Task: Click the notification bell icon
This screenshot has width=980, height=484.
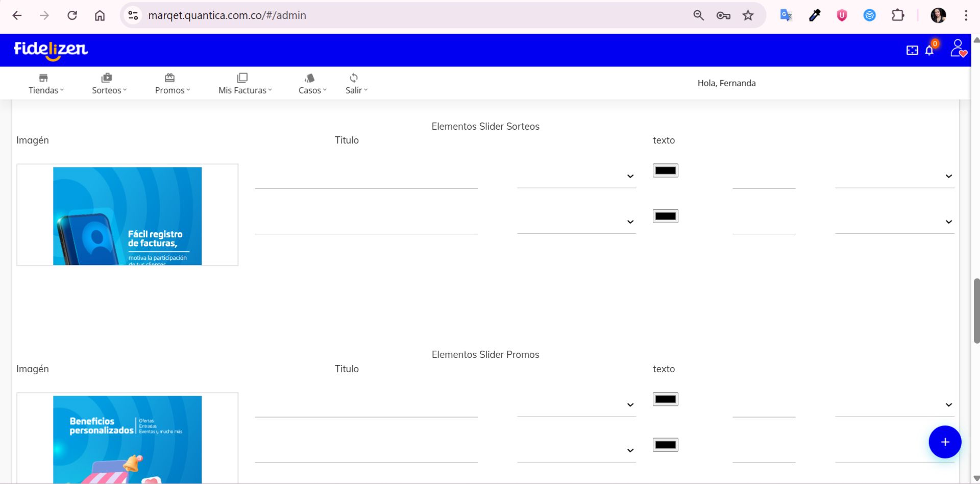Action: point(929,50)
